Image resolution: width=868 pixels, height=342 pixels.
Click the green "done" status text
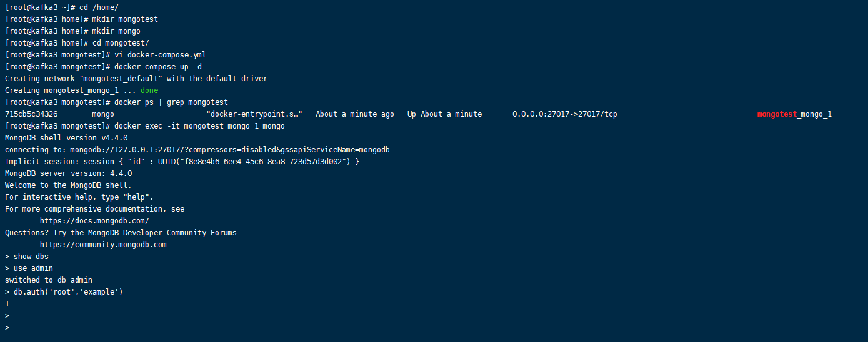point(149,90)
